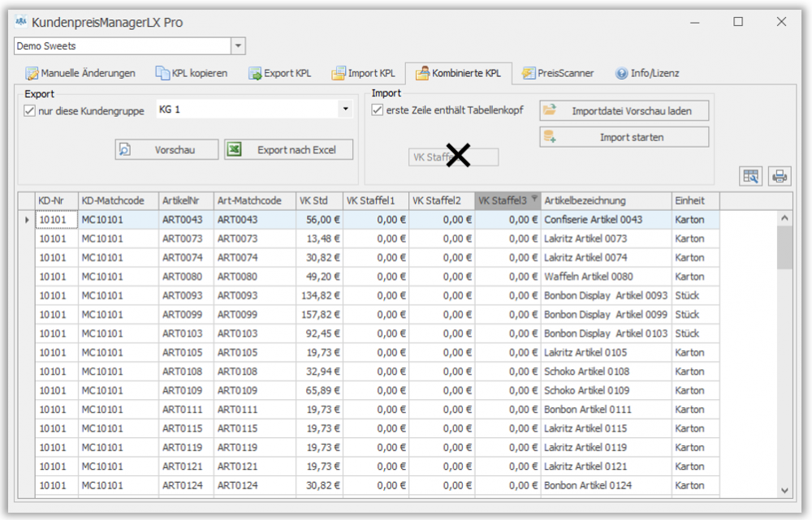
Task: Click the VK Std column header
Action: (319, 200)
